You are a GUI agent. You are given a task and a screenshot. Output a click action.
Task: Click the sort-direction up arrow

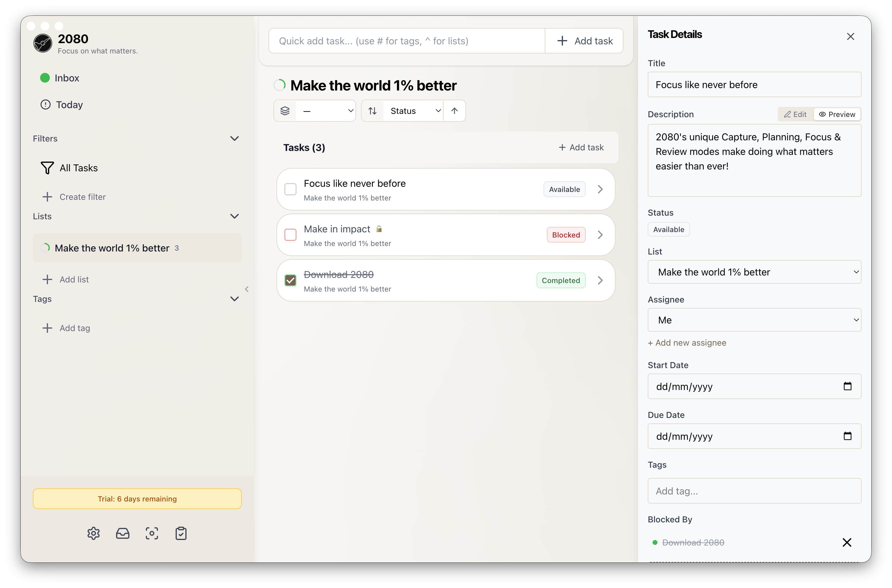coord(454,111)
